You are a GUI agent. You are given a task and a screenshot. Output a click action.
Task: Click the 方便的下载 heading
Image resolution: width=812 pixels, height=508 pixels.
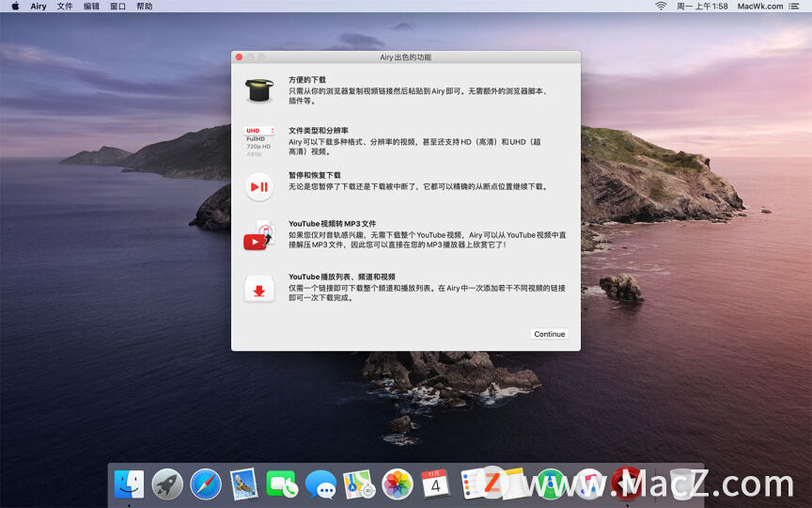(x=307, y=80)
